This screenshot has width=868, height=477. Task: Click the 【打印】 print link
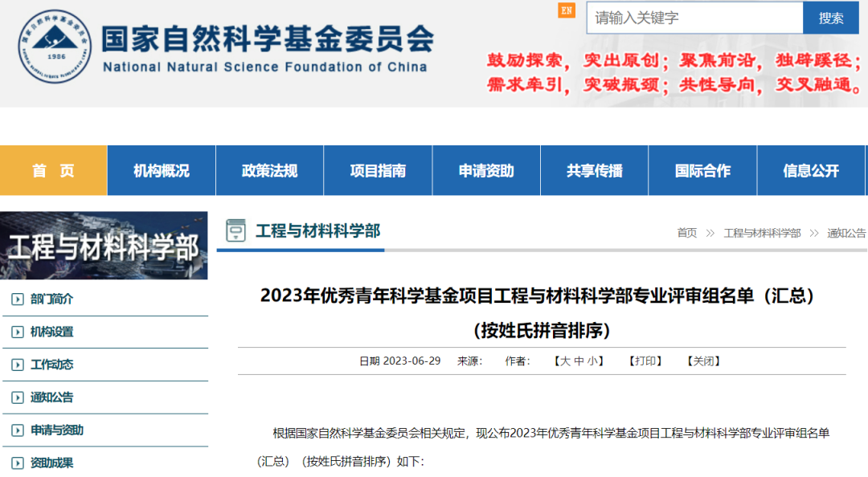(x=645, y=361)
